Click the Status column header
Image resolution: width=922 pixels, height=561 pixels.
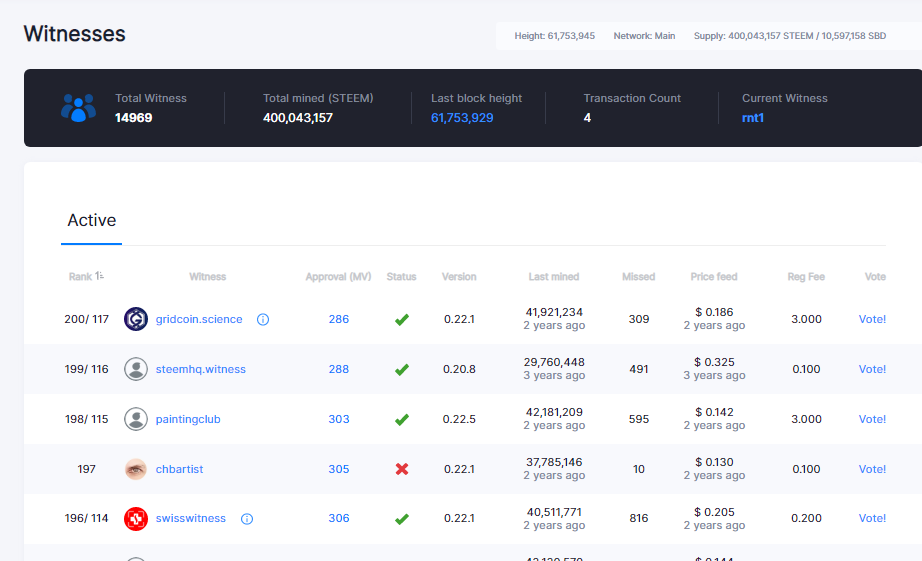click(402, 276)
